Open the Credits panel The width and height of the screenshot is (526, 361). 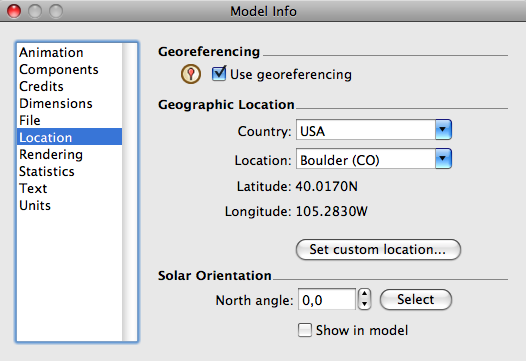click(69, 86)
